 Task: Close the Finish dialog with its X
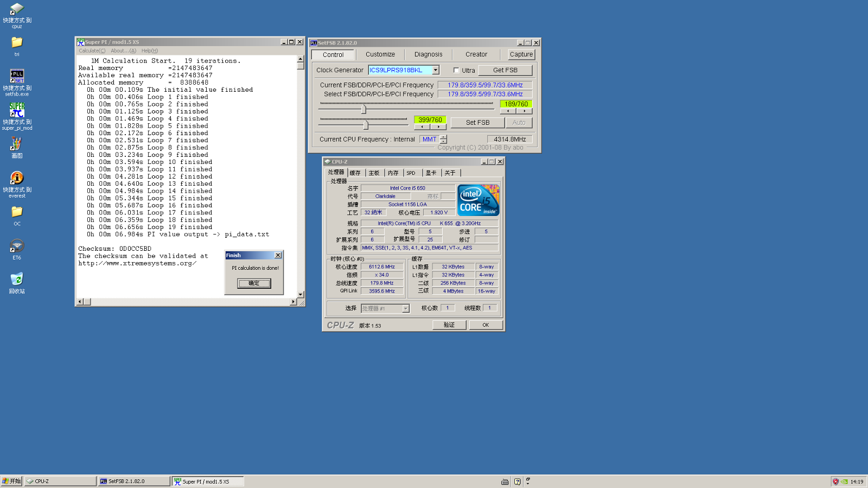point(278,255)
